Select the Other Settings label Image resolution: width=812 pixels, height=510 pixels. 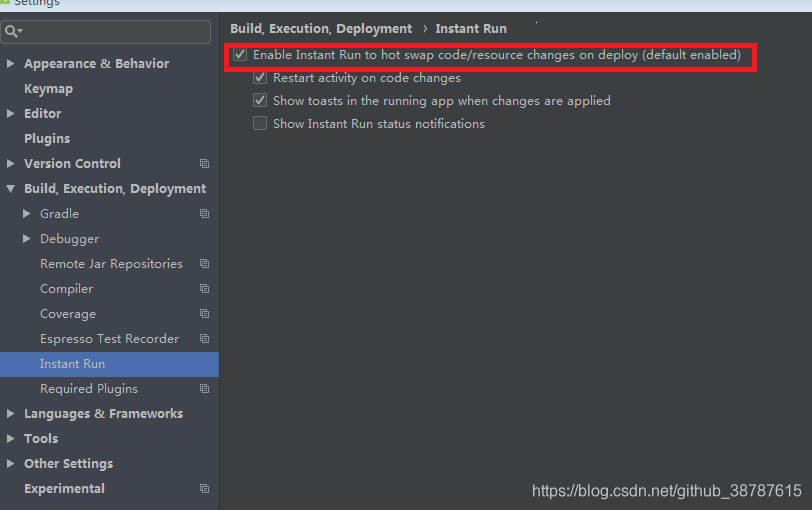click(68, 463)
